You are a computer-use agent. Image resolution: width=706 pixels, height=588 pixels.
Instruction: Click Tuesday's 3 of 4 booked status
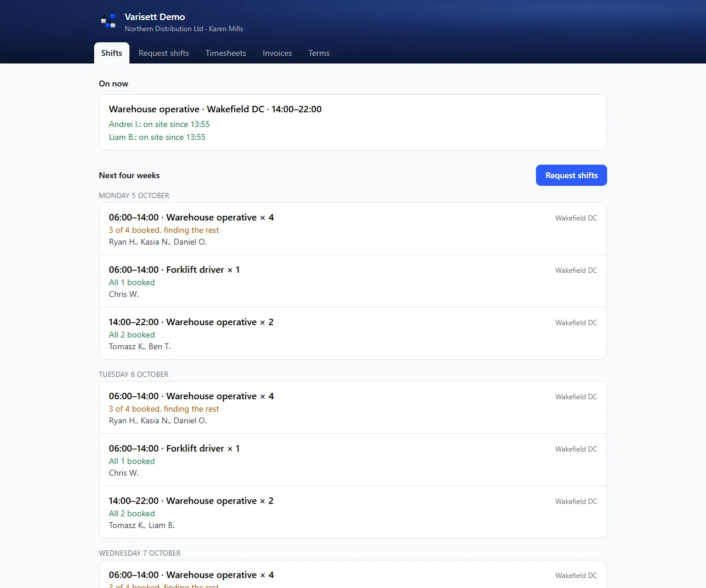pyautogui.click(x=164, y=409)
